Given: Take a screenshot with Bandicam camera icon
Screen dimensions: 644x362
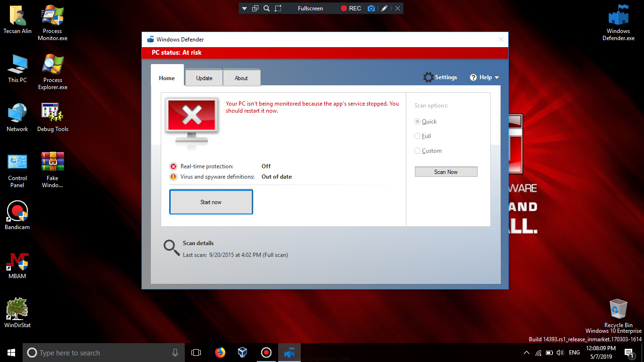Looking at the screenshot, I should coord(371,8).
